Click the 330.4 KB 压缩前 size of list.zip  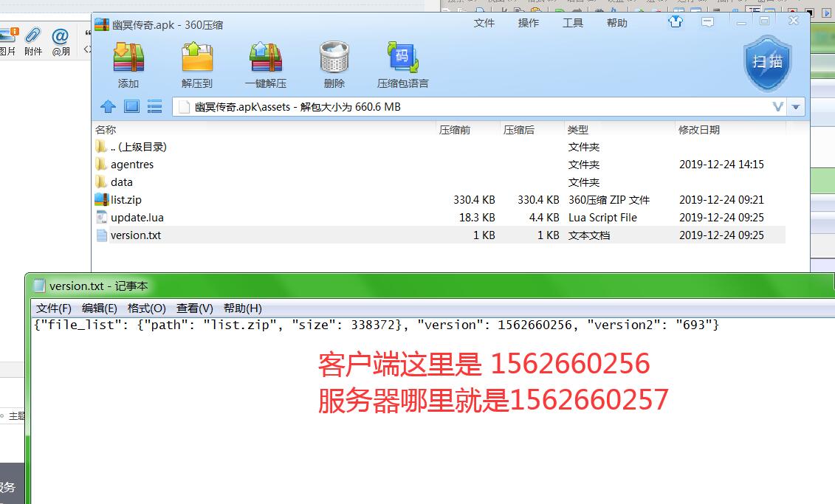474,199
